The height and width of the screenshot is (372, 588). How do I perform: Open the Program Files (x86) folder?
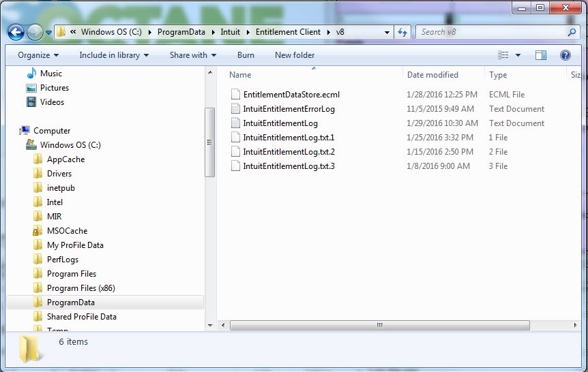pos(80,288)
